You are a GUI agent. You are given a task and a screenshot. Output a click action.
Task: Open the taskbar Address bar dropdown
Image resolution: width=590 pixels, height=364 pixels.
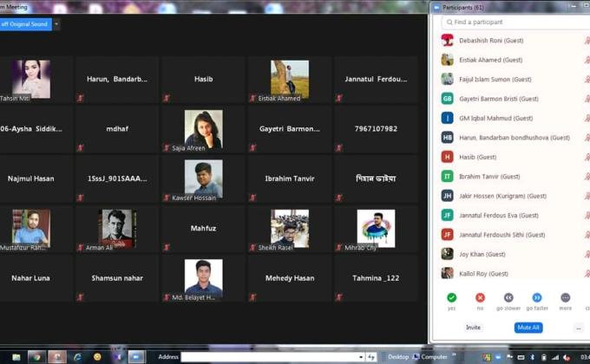(361, 356)
